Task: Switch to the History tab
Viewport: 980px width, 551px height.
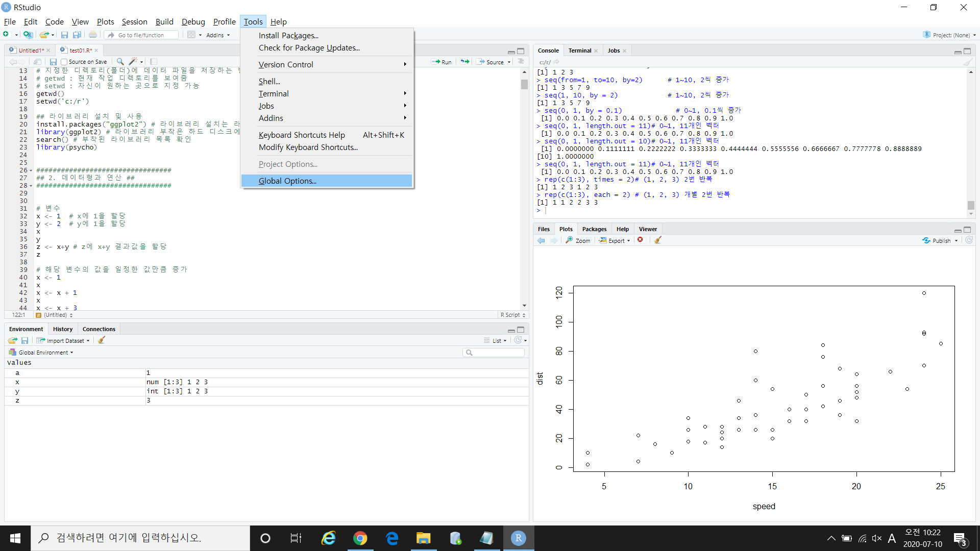Action: coord(63,329)
